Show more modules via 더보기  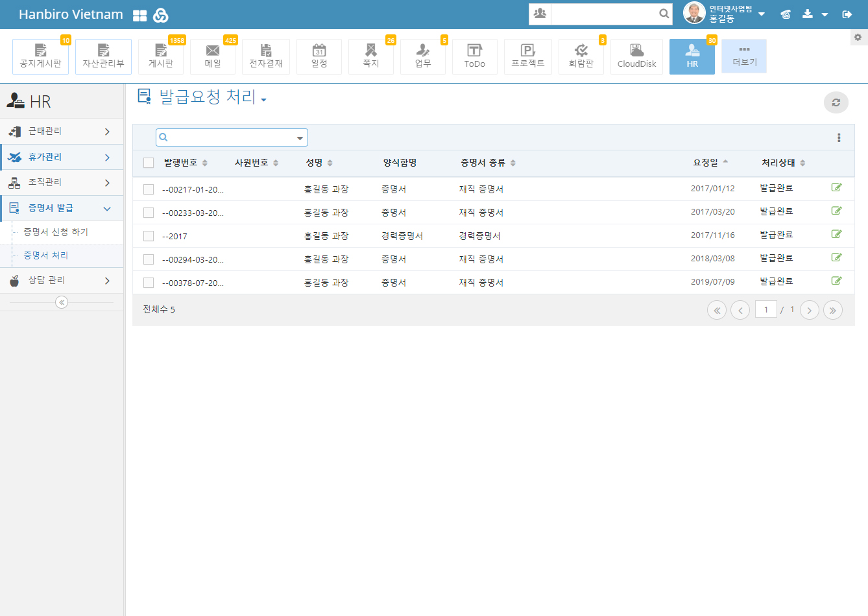coord(744,56)
